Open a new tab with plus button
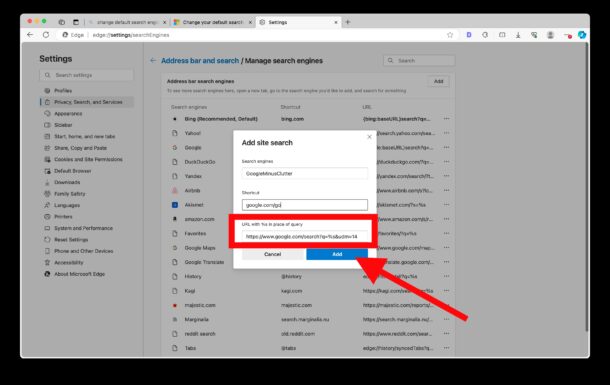 tap(348, 22)
